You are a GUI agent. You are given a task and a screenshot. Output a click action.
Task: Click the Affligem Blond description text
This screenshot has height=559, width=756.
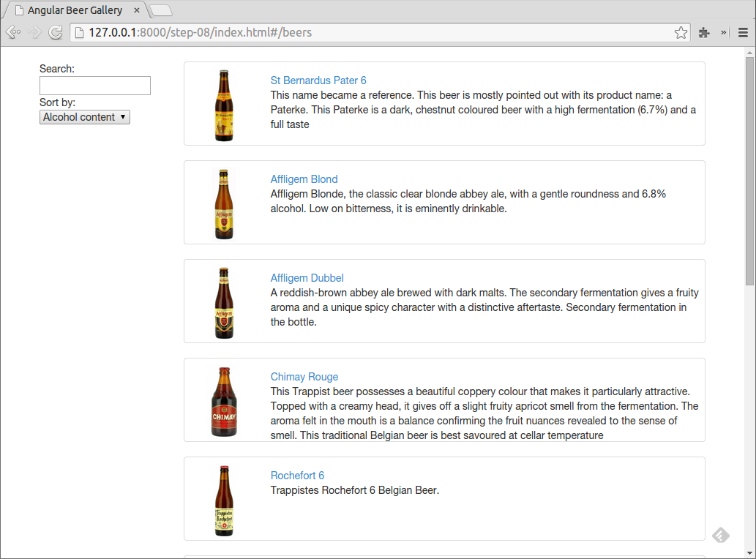[x=468, y=201]
